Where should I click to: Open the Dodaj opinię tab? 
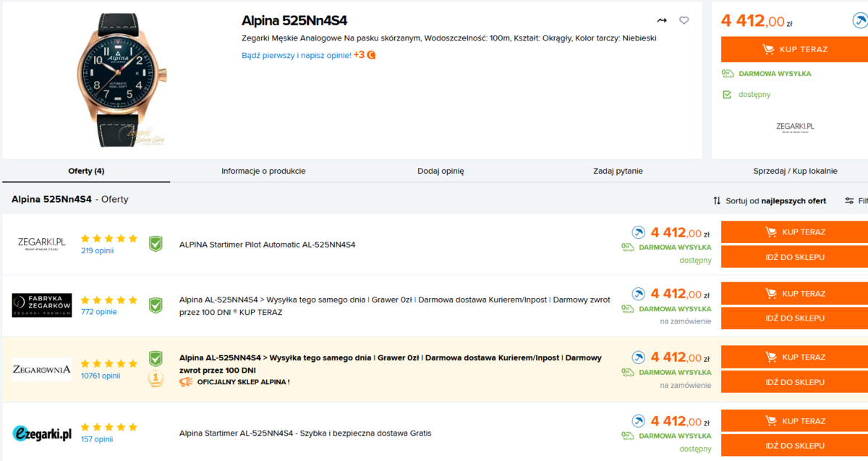pos(441,172)
